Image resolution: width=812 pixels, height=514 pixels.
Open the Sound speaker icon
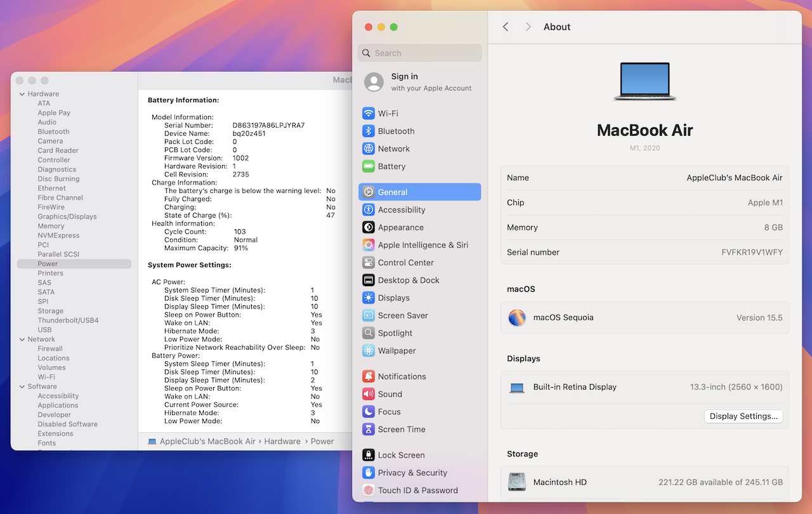369,395
